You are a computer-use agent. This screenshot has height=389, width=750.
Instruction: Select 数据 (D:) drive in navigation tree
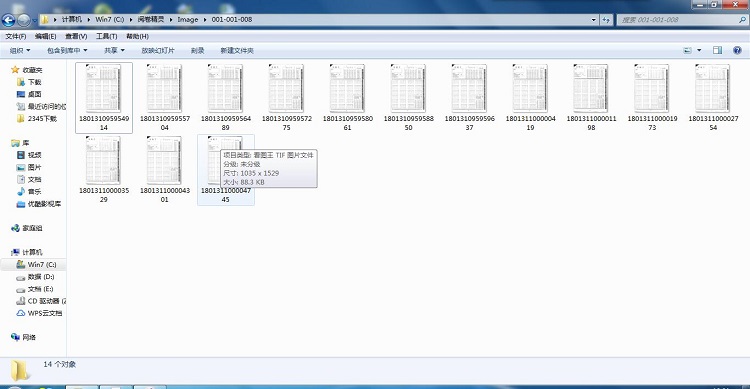36,277
